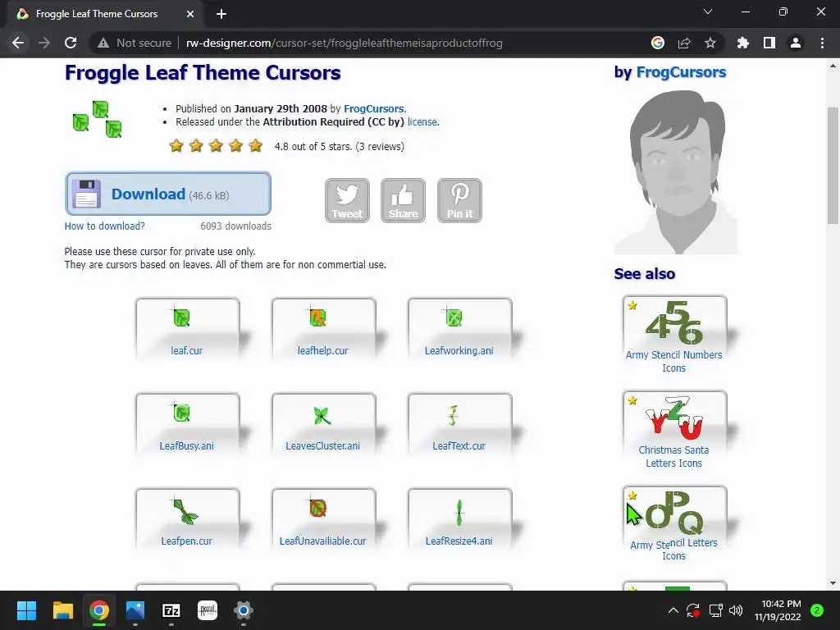Click the Froggle leaf set preview image
The width and height of the screenshot is (840, 630).
pos(97,119)
